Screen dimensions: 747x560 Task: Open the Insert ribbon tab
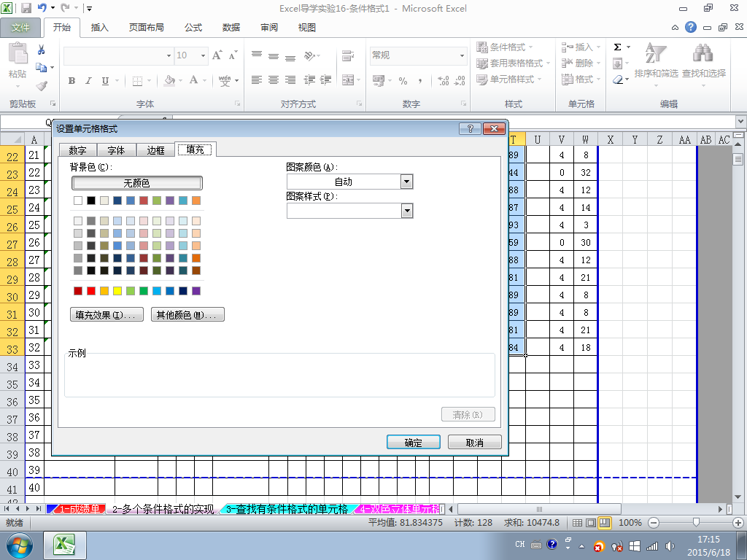pos(99,28)
